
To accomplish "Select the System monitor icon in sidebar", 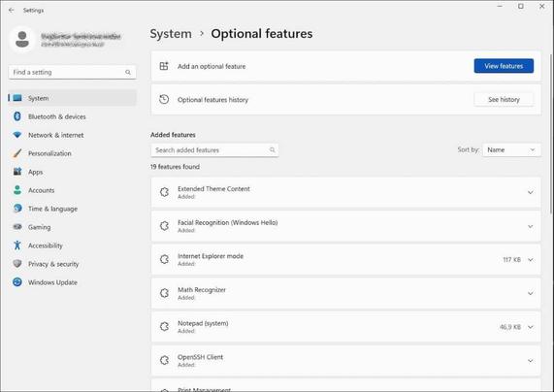I will pos(17,98).
